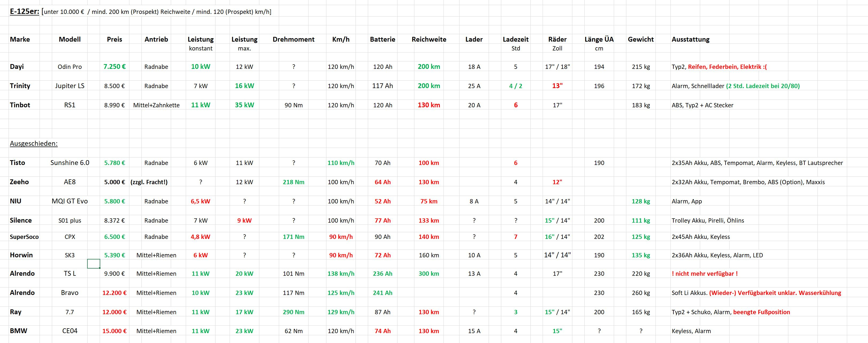Select Trinity's 13" wheel size cell
Screen dimensions: 868x343
[x=557, y=86]
